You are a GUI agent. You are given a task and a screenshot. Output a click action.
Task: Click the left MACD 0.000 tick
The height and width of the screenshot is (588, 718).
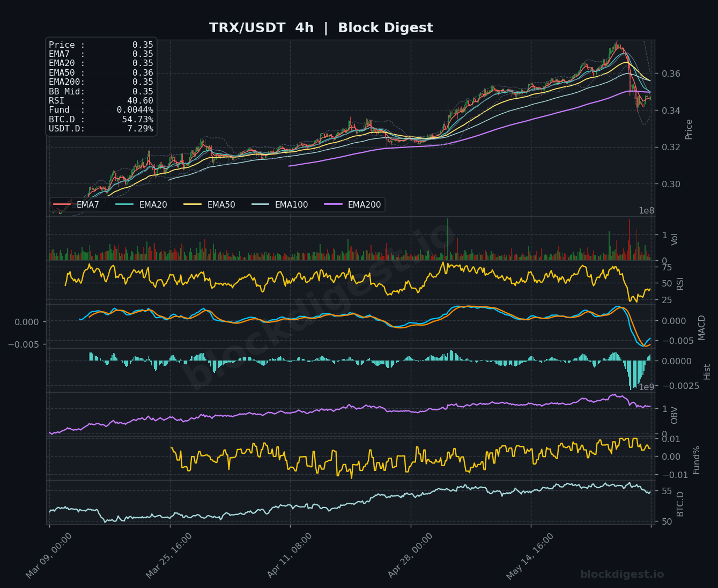click(27, 322)
